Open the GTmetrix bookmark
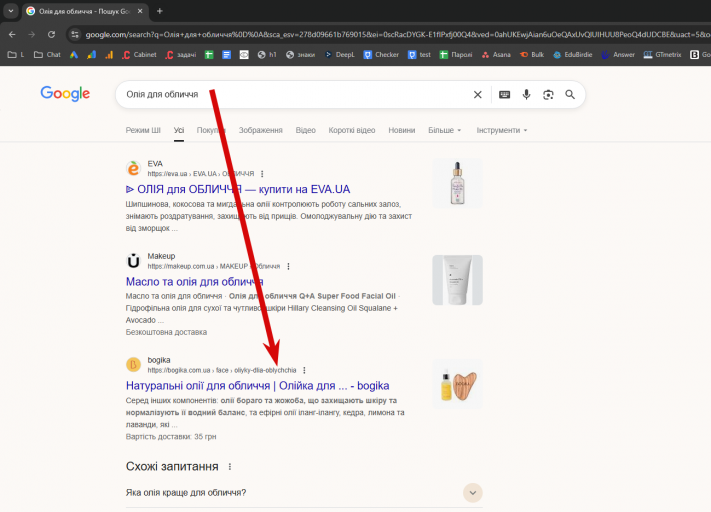The height and width of the screenshot is (512, 711). [662, 54]
